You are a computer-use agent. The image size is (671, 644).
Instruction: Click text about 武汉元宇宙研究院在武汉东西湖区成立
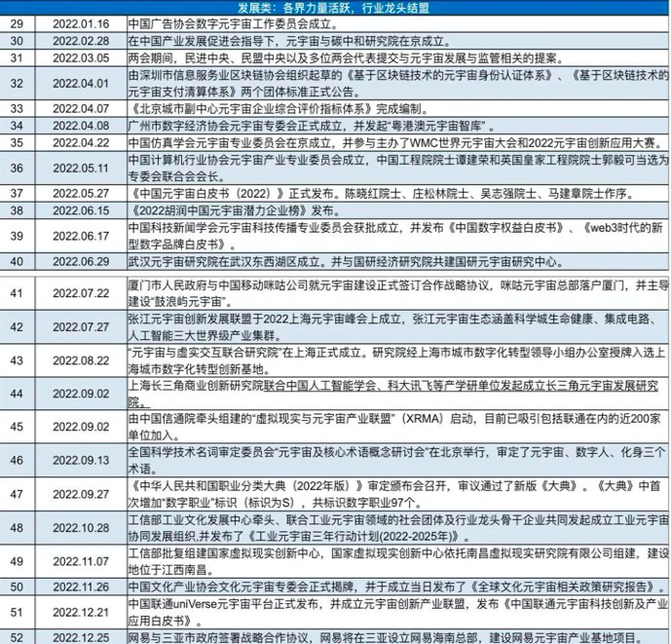pyautogui.click(x=348, y=261)
